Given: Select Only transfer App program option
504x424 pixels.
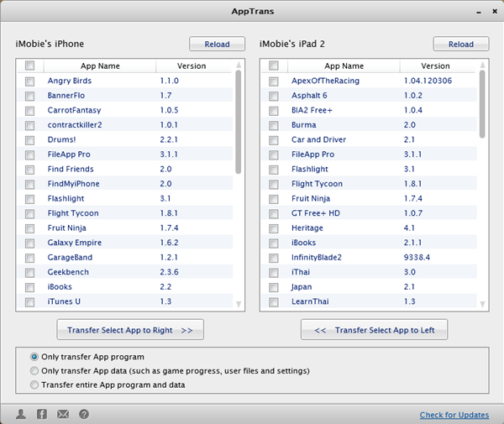Looking at the screenshot, I should (x=34, y=357).
